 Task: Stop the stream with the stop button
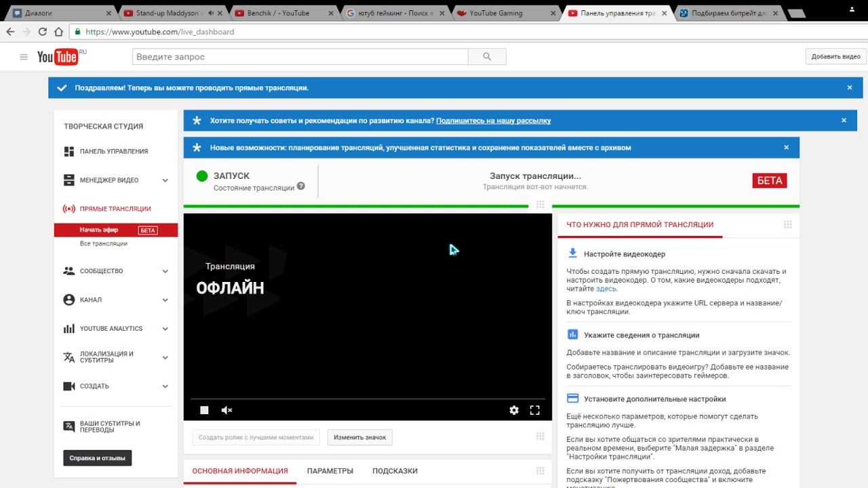[204, 410]
